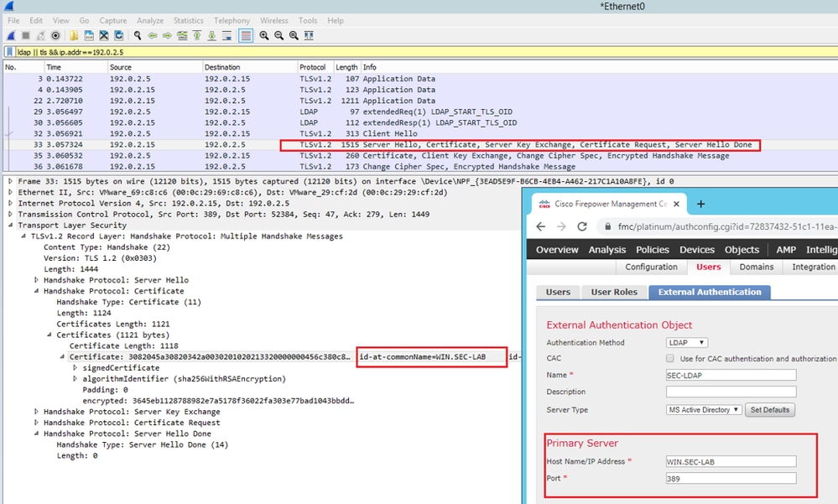Reload the Firepower Management page

click(x=582, y=226)
